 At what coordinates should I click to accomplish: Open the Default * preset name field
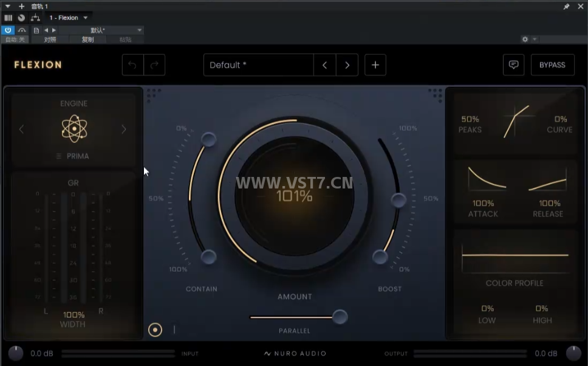258,65
